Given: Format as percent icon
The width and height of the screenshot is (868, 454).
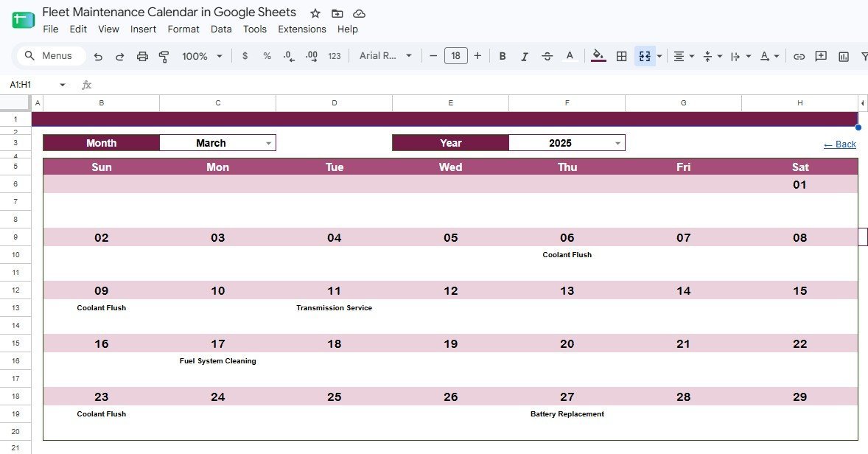Looking at the screenshot, I should [x=267, y=56].
